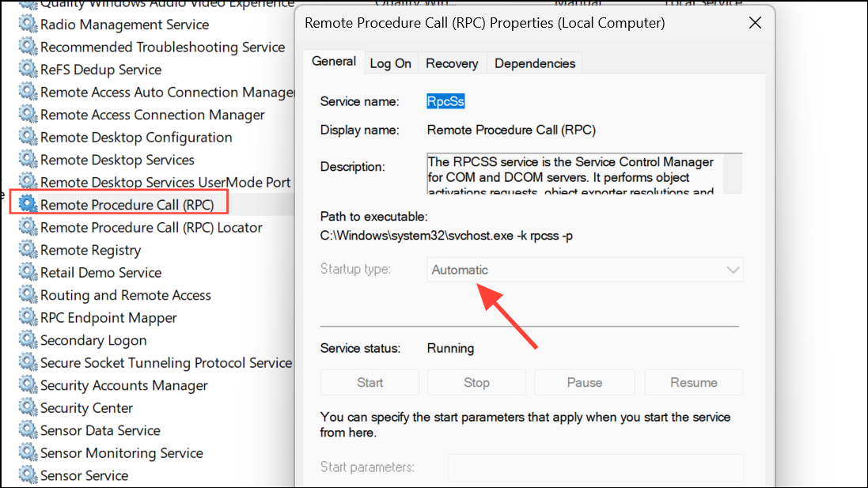Click the Remote Desktop Configuration gear icon

(27, 137)
